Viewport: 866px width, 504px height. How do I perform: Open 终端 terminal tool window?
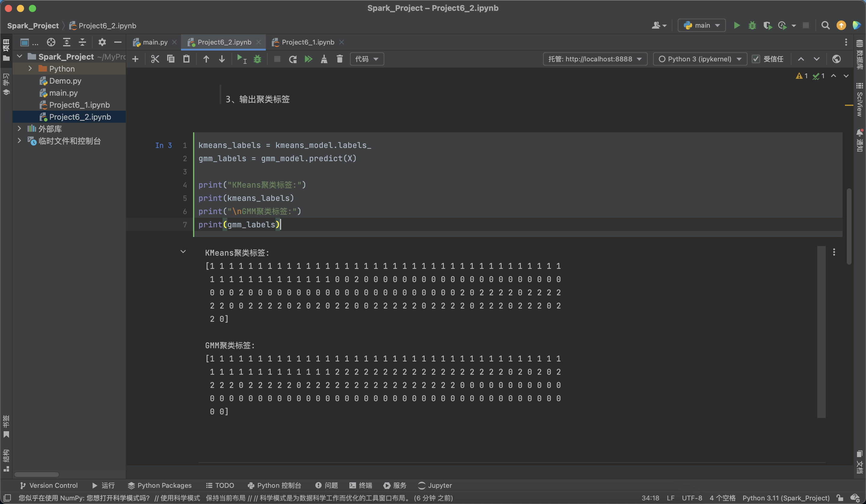361,485
